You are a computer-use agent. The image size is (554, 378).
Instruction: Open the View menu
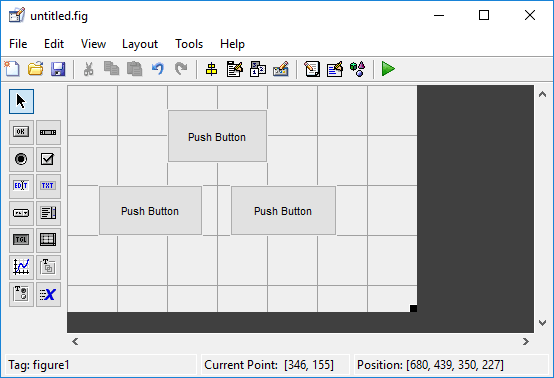(x=93, y=44)
